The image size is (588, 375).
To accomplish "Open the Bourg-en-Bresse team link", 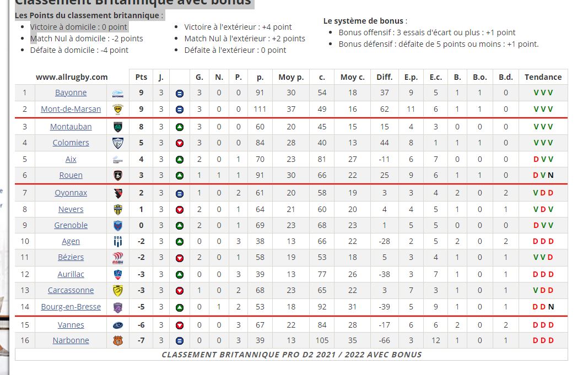I will (x=71, y=307).
